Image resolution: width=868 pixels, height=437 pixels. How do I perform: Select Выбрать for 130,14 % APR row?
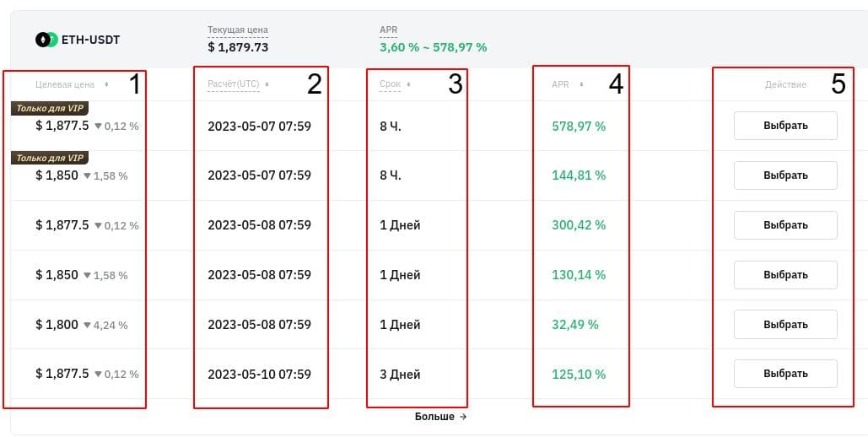pos(785,275)
